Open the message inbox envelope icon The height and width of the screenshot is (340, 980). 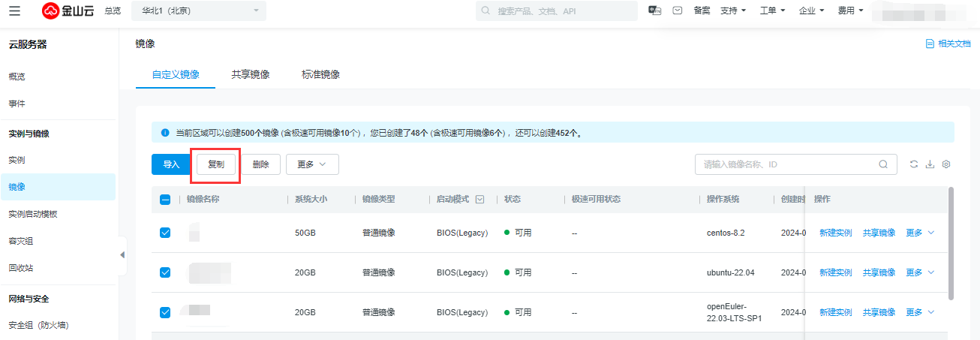pos(677,11)
